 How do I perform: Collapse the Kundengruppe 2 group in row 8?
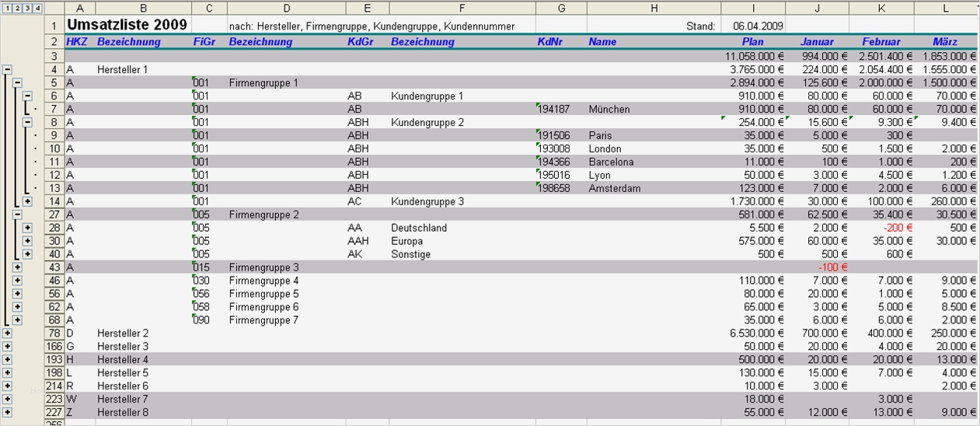click(x=27, y=122)
